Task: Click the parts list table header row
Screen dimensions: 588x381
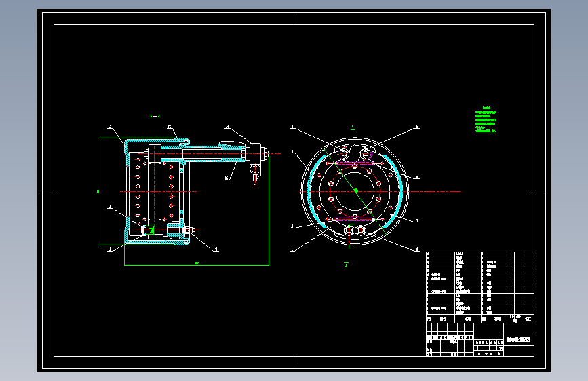Action: click(480, 319)
